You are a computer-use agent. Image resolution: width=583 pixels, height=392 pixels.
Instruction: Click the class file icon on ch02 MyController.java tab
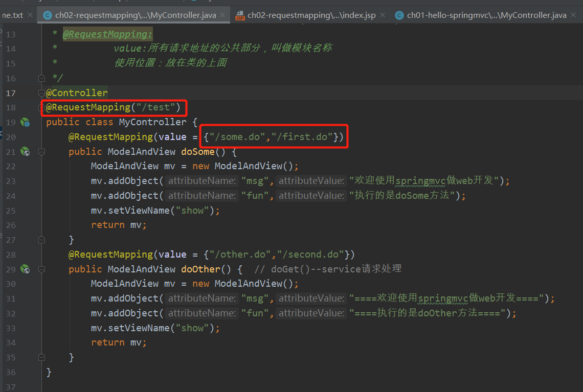pyautogui.click(x=47, y=15)
